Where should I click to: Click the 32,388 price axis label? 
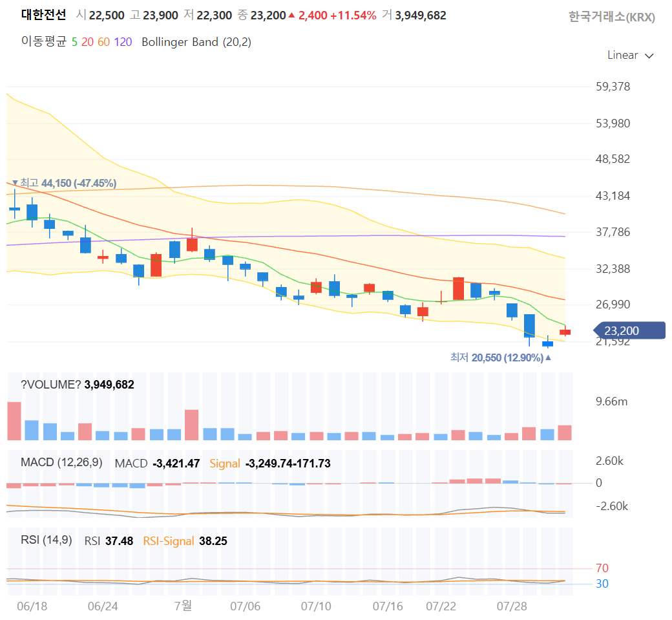click(613, 269)
